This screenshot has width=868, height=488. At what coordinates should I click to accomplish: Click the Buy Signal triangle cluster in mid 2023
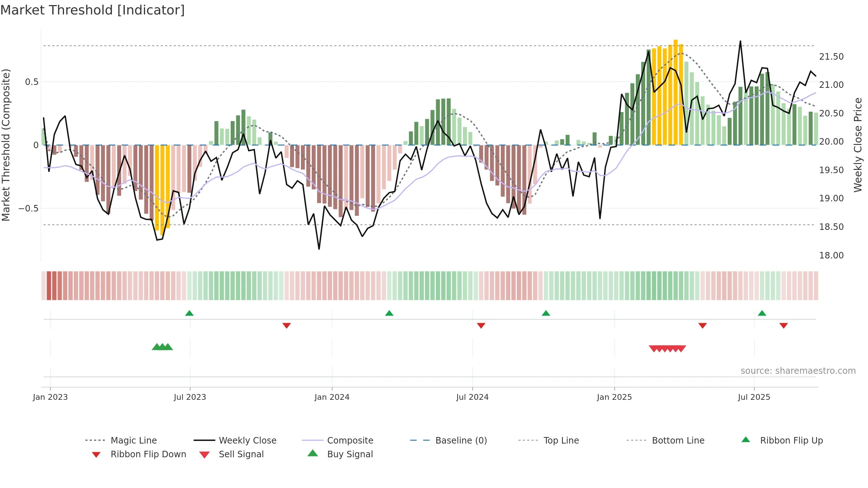162,347
